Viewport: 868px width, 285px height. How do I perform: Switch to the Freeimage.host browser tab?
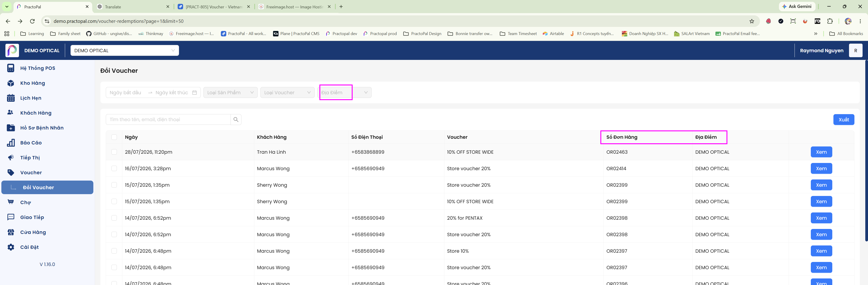(295, 7)
